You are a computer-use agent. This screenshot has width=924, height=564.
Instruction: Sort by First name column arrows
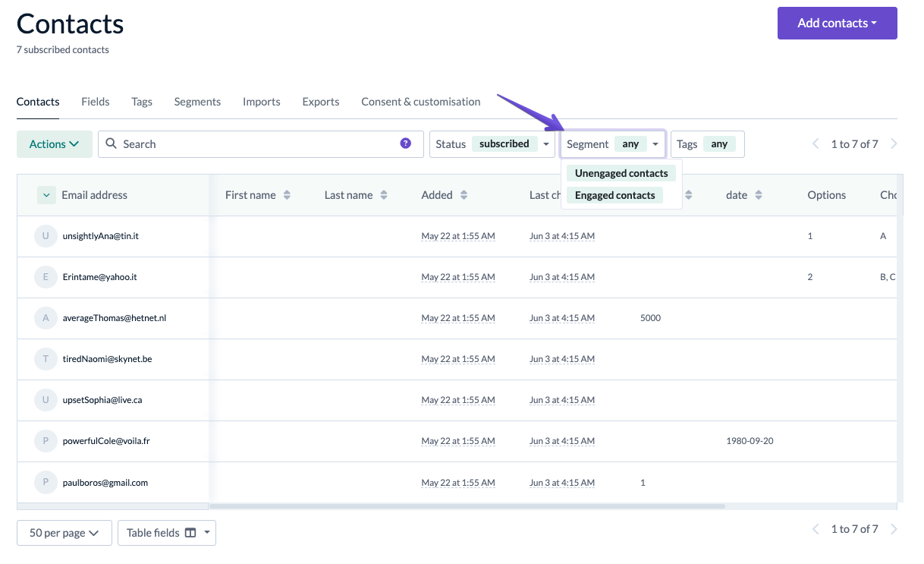point(287,195)
